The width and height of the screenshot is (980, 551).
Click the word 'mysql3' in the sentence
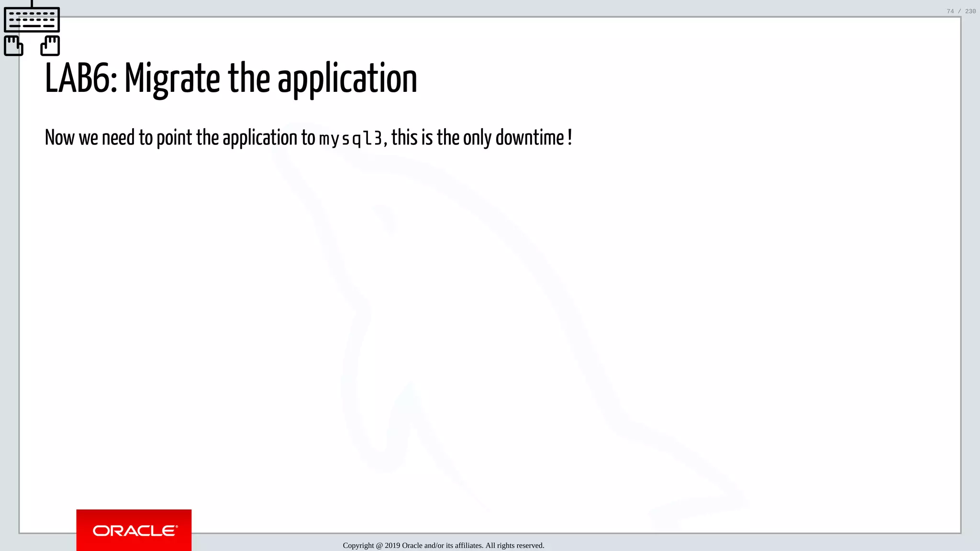tap(351, 139)
